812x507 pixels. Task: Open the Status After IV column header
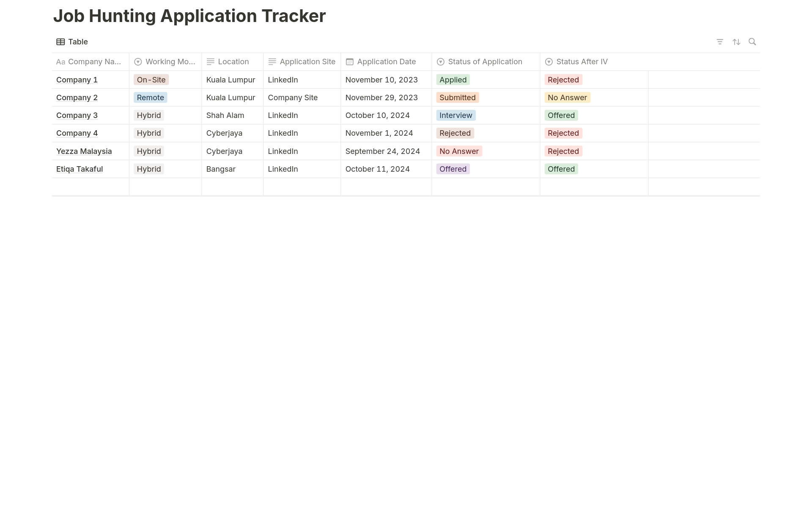point(582,62)
